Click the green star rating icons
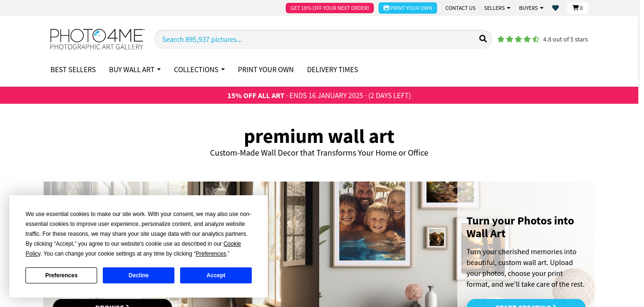644x307 pixels. click(x=518, y=39)
